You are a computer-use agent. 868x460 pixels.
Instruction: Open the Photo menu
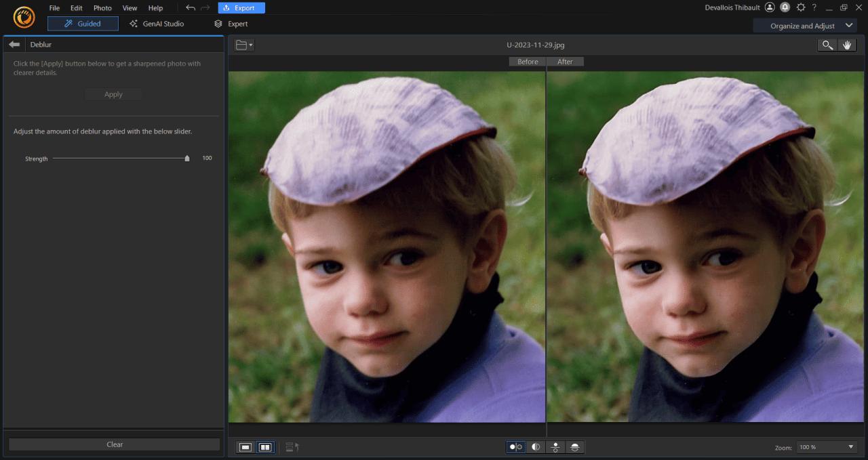pyautogui.click(x=102, y=8)
